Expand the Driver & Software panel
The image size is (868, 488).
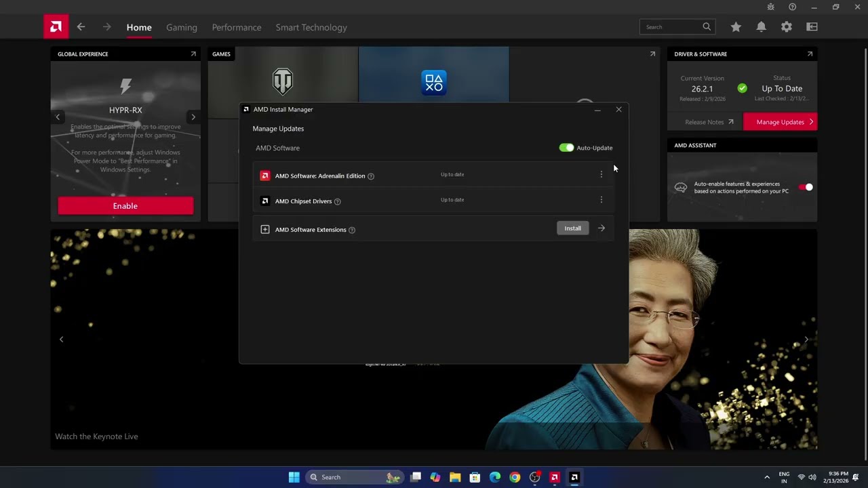coord(810,54)
